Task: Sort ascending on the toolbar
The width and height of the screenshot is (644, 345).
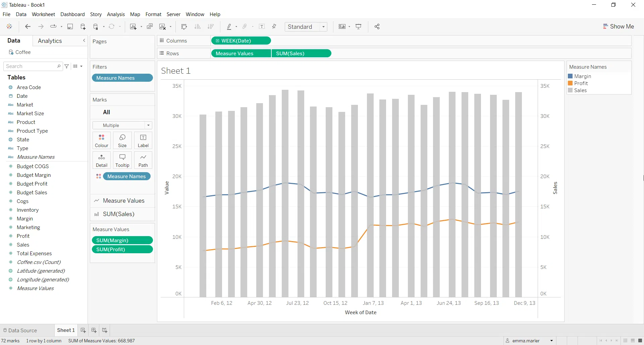Action: click(198, 26)
